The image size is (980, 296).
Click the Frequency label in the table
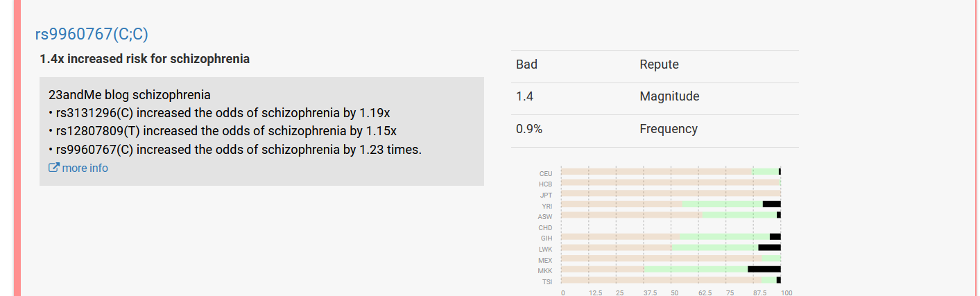669,129
